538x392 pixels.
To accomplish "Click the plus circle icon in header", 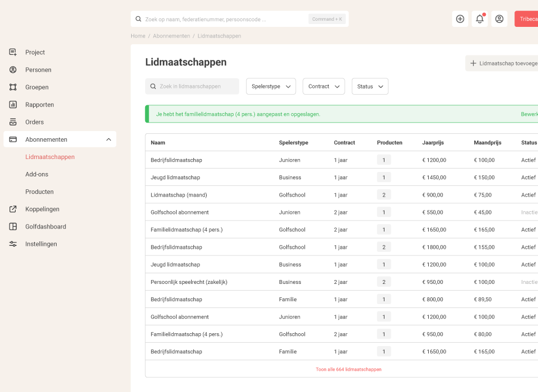I will pos(460,19).
